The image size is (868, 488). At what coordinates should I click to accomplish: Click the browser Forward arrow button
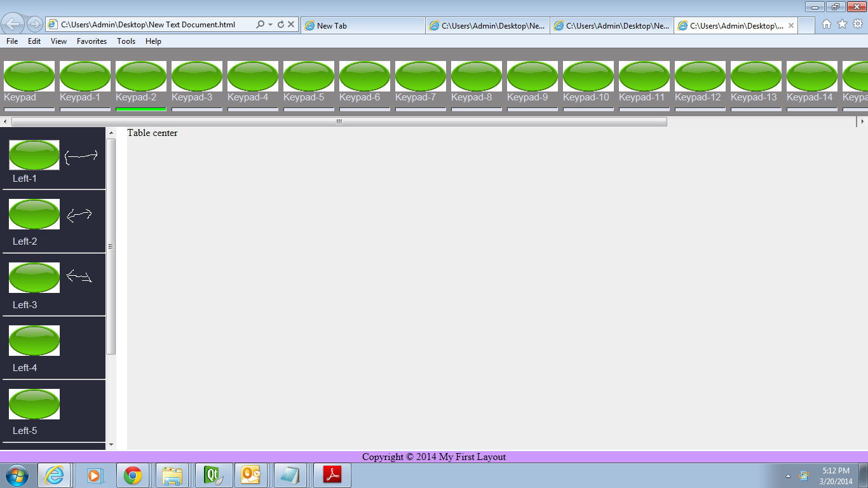(x=35, y=24)
